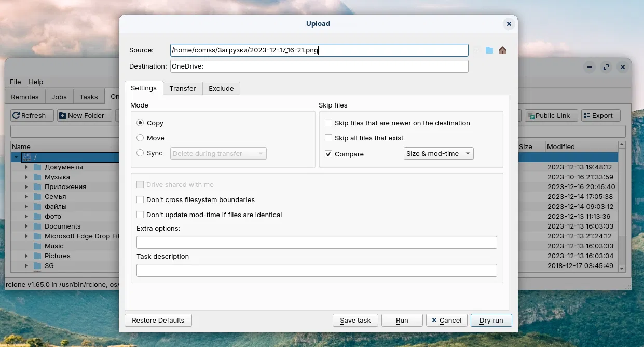Click the Музыка folder icon
The image size is (644, 347).
click(37, 177)
